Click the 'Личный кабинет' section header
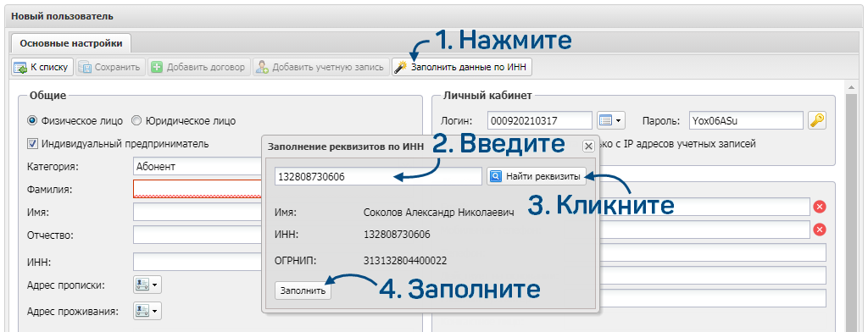 487,96
